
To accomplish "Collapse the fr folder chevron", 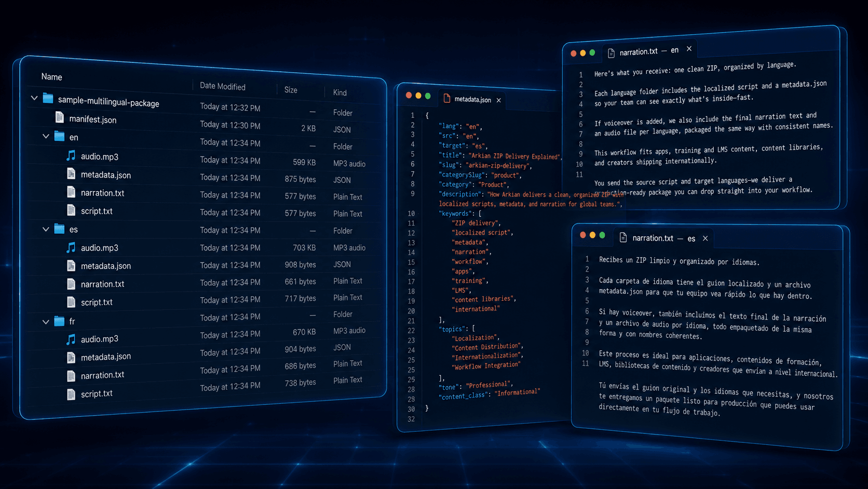I will pyautogui.click(x=46, y=322).
